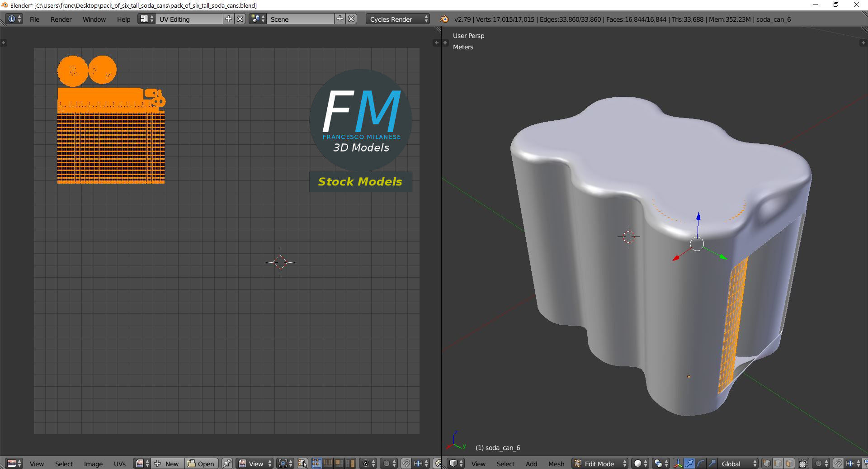Open the UV pivot point selector
This screenshot has width=868, height=469.
coord(285,464)
